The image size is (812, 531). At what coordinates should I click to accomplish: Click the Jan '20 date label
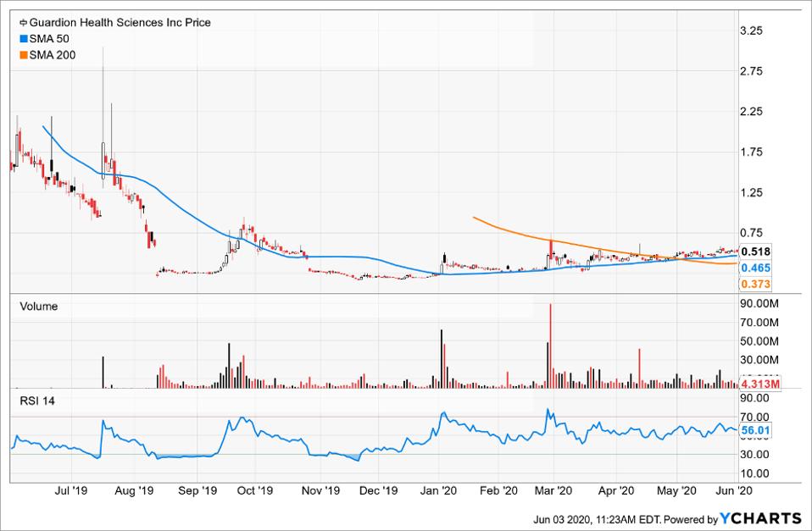pyautogui.click(x=438, y=490)
